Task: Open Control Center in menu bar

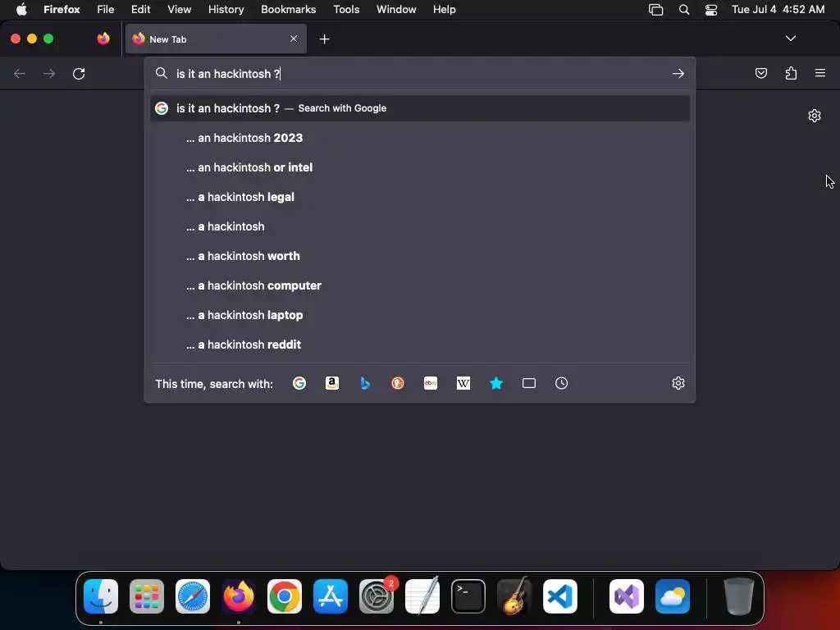Action: 711,9
